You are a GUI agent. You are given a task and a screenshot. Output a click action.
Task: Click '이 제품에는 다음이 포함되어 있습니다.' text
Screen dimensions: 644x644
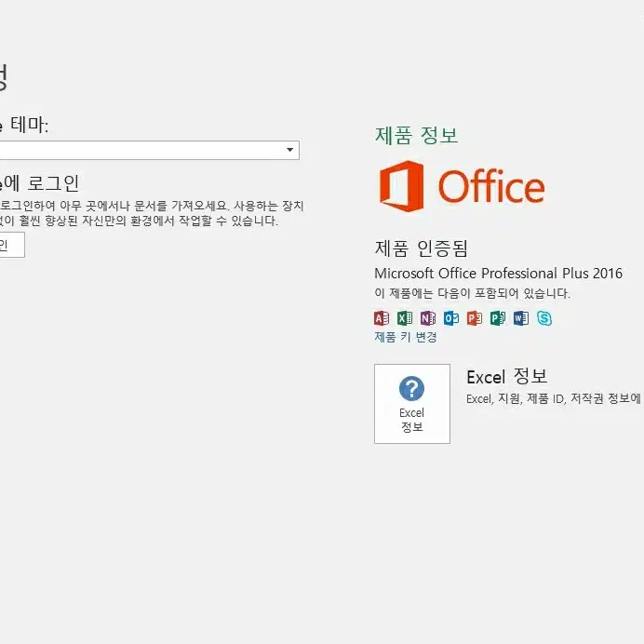pos(473,293)
